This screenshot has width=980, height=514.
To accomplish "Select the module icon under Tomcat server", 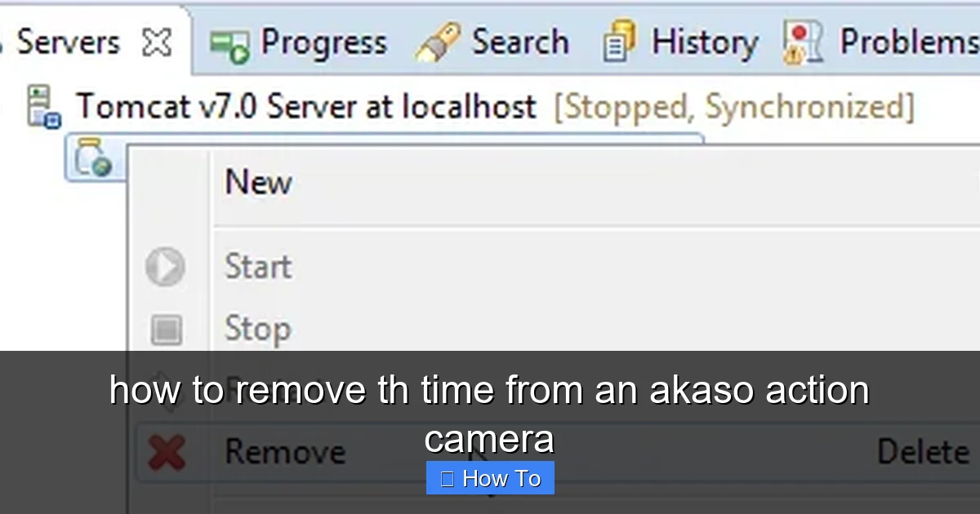I will click(93, 157).
